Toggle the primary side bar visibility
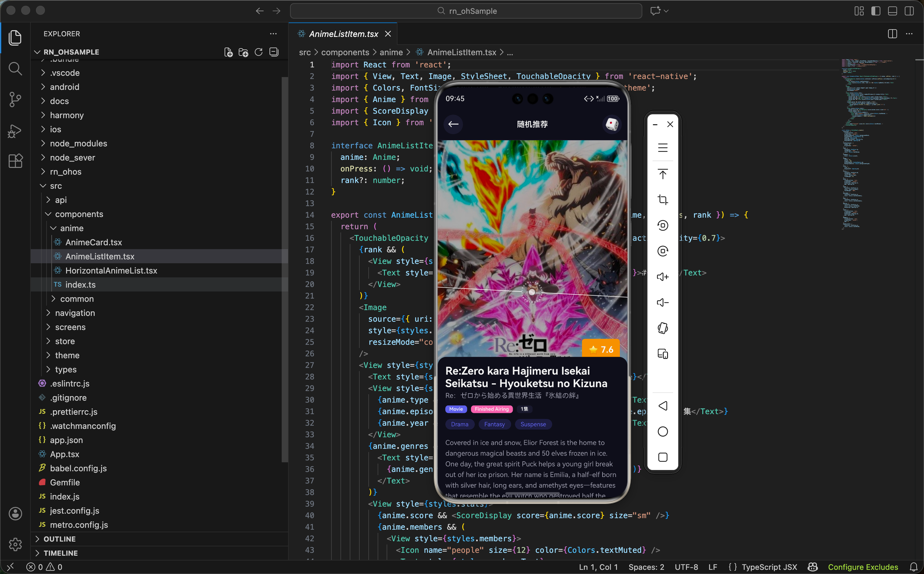The width and height of the screenshot is (924, 574). pyautogui.click(x=876, y=11)
